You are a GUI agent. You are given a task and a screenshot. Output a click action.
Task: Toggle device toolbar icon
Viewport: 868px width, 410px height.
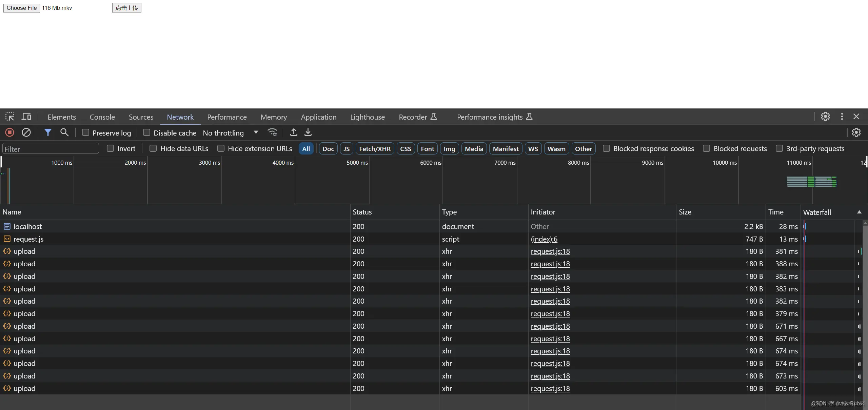[26, 117]
